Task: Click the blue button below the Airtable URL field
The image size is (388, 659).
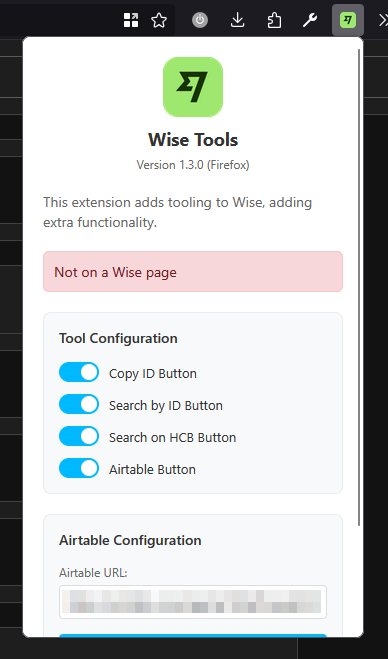Action: 193,636
